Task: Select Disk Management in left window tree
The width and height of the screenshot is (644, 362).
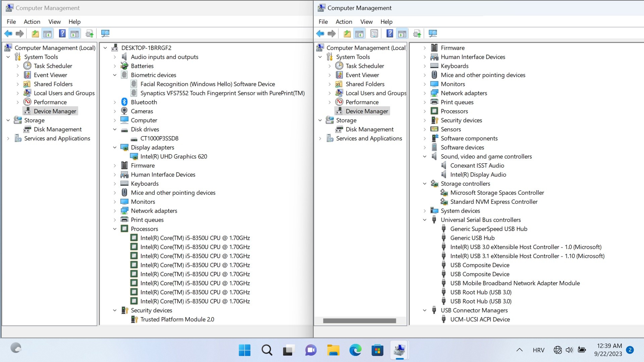Action: [x=57, y=129]
